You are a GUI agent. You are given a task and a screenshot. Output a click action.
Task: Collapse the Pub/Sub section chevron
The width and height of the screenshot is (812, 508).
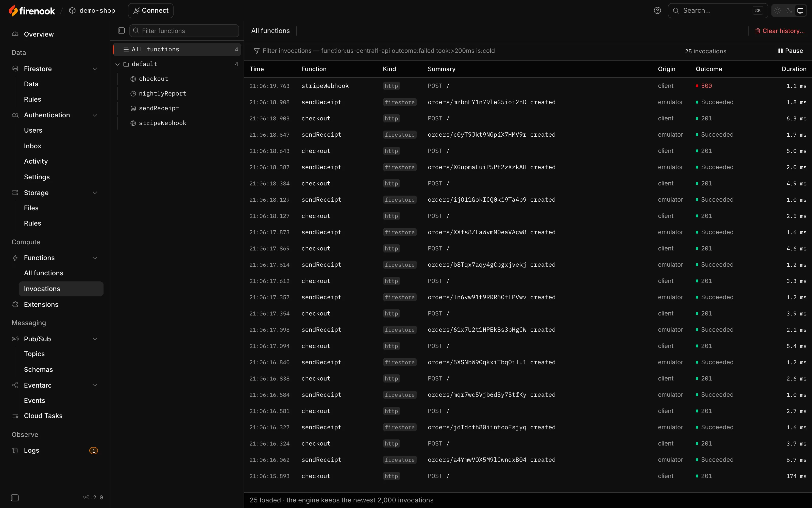coord(95,339)
